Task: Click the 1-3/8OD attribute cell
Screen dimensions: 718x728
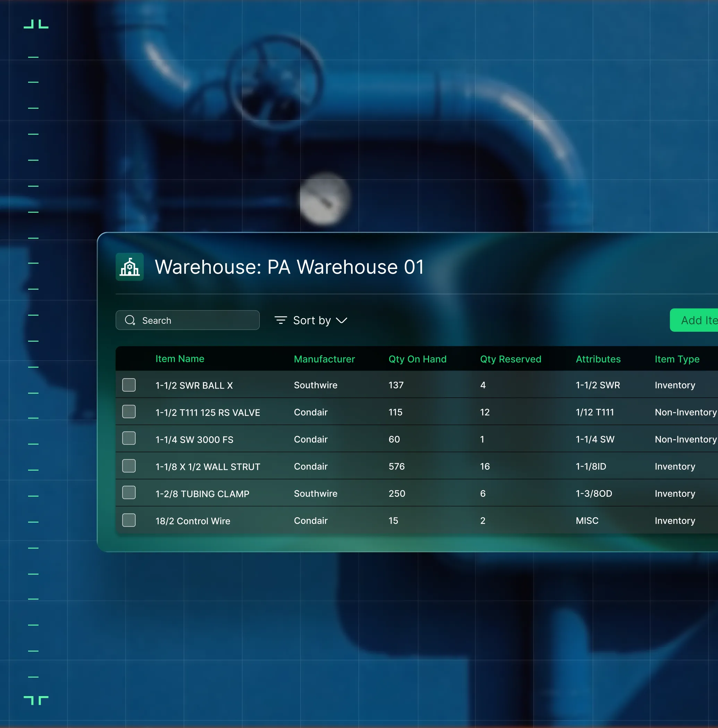Action: (594, 494)
